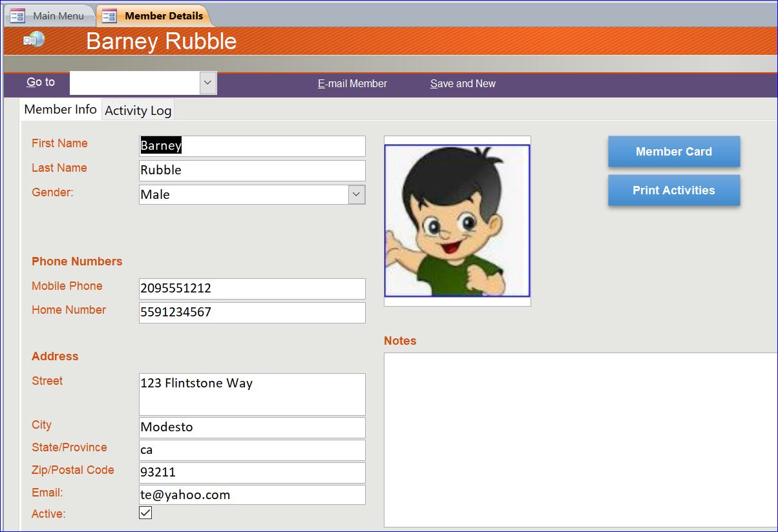The image size is (778, 532).
Task: Click the Email field with te@yahoo.com
Action: (x=252, y=495)
